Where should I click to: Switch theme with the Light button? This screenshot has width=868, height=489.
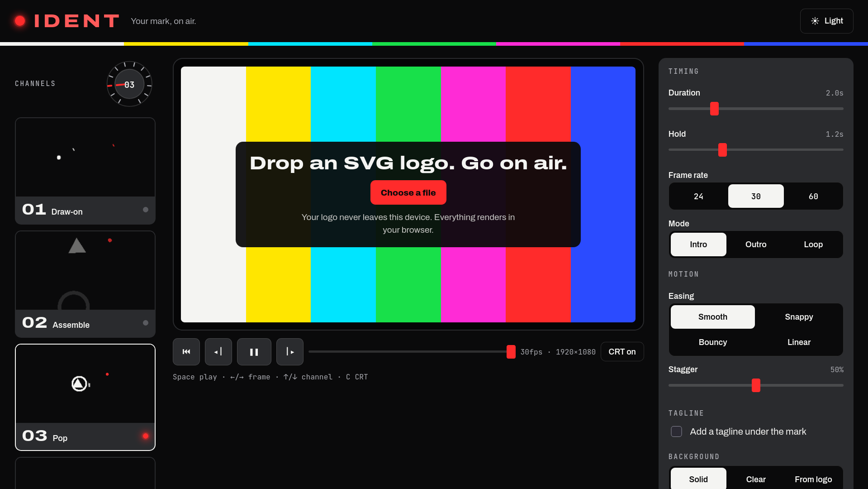click(826, 21)
